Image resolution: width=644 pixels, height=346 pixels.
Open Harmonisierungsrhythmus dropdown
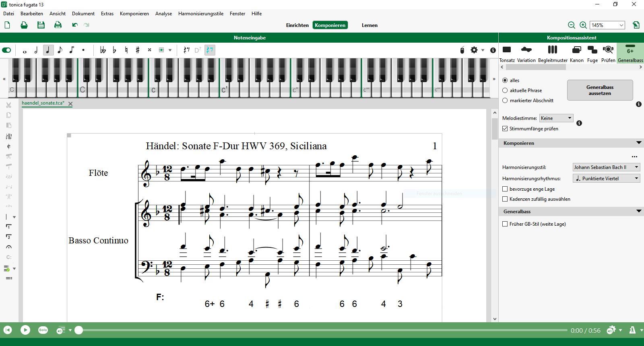[x=606, y=178]
